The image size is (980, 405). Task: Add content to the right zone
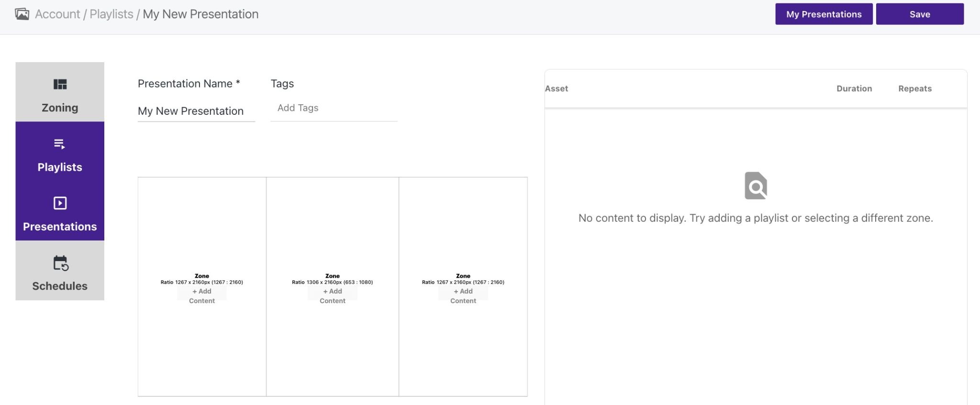463,296
